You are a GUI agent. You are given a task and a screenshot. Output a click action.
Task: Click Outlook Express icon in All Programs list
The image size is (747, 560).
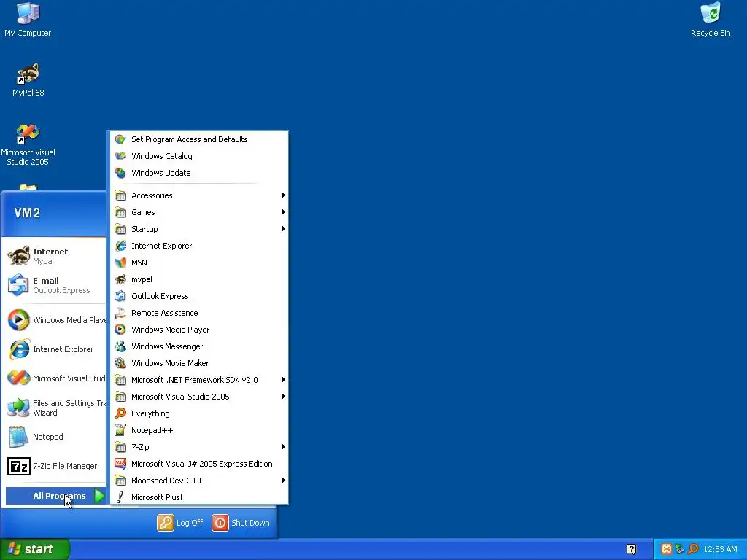[120, 296]
